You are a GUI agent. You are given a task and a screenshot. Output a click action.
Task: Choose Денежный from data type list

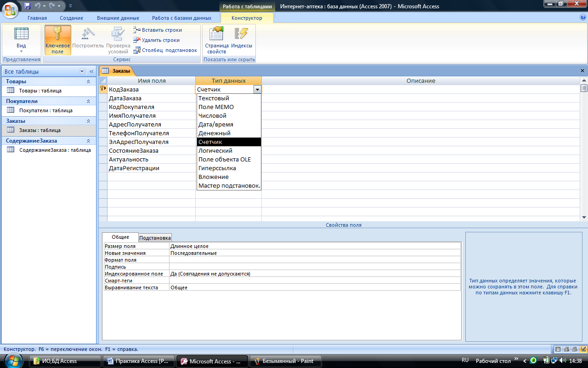(229, 133)
